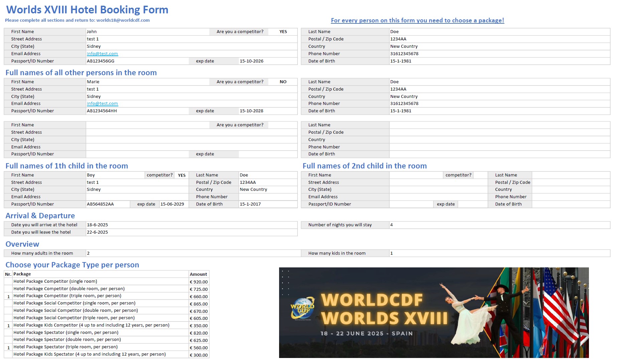The width and height of the screenshot is (617, 364).
Task: Select child's date of birth 15-1-2017
Action: click(268, 204)
